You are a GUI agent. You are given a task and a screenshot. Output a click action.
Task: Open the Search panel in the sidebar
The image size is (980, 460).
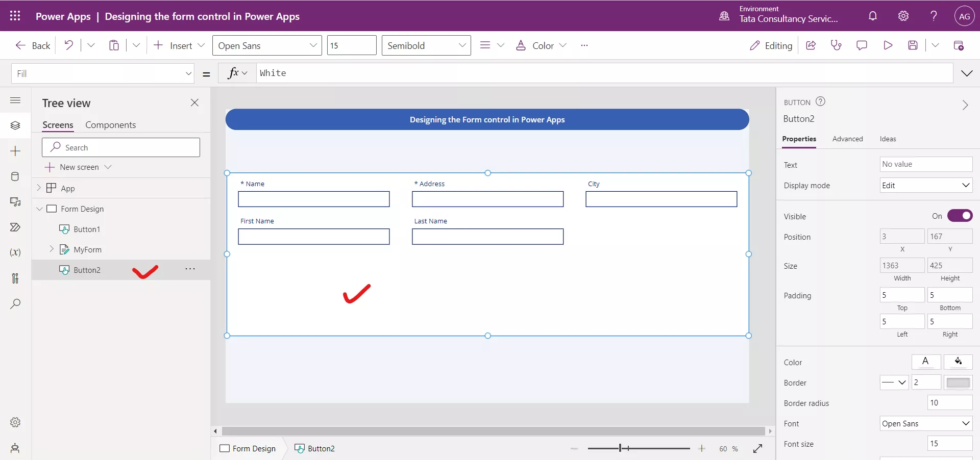15,304
